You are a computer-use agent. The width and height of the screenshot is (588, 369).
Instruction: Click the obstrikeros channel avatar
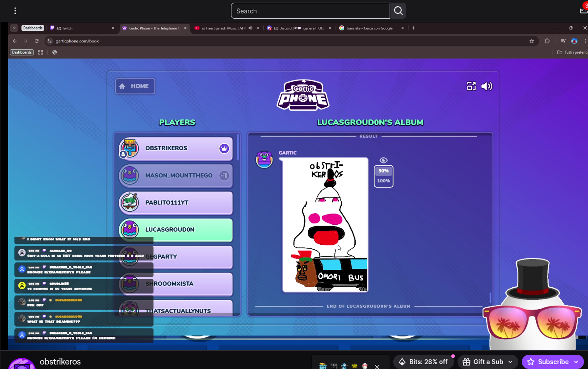(x=22, y=363)
